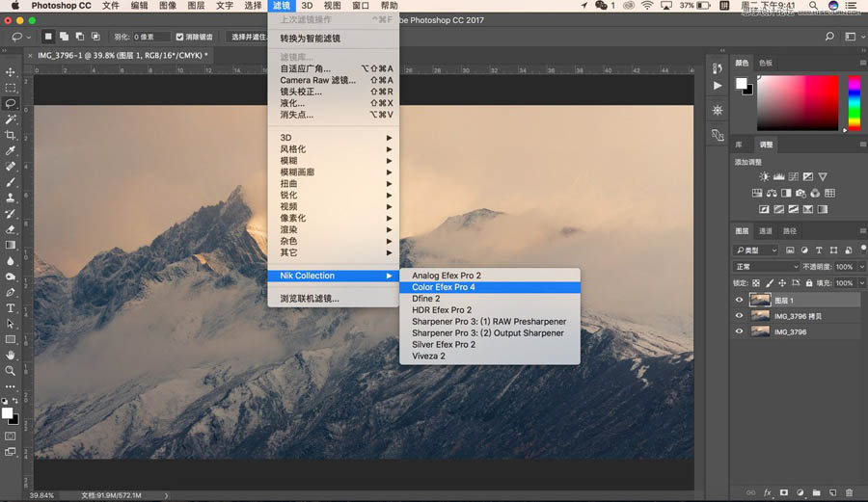Toggle lock transparent pixels icon
Screen dimensions: 868x502
pyautogui.click(x=756, y=283)
